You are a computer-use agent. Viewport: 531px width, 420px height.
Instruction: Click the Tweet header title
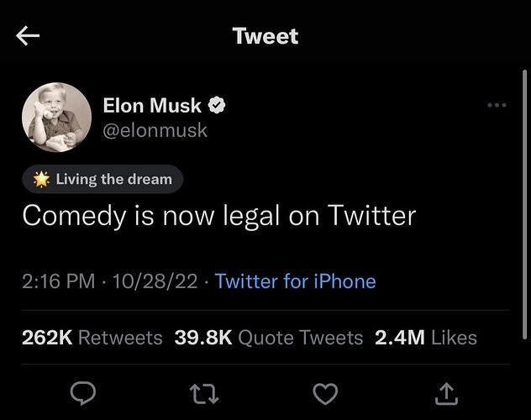point(265,36)
